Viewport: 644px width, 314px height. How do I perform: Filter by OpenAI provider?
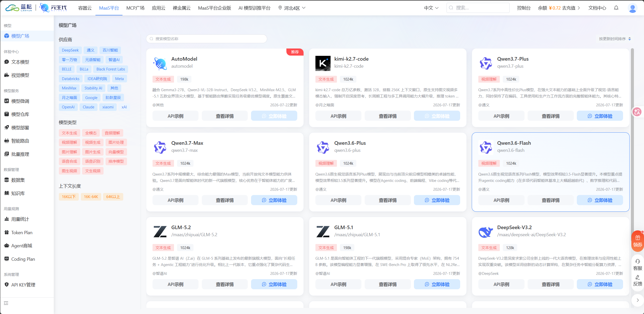[x=68, y=107]
